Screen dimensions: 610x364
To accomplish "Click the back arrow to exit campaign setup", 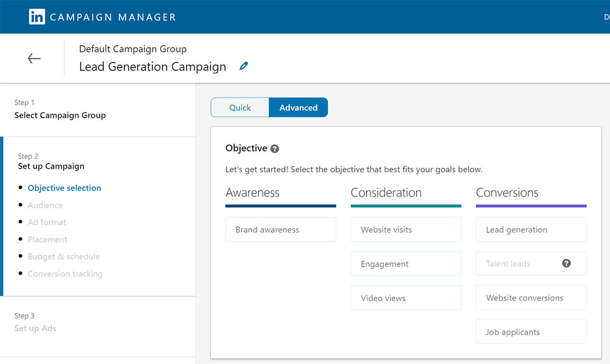I will (x=34, y=58).
